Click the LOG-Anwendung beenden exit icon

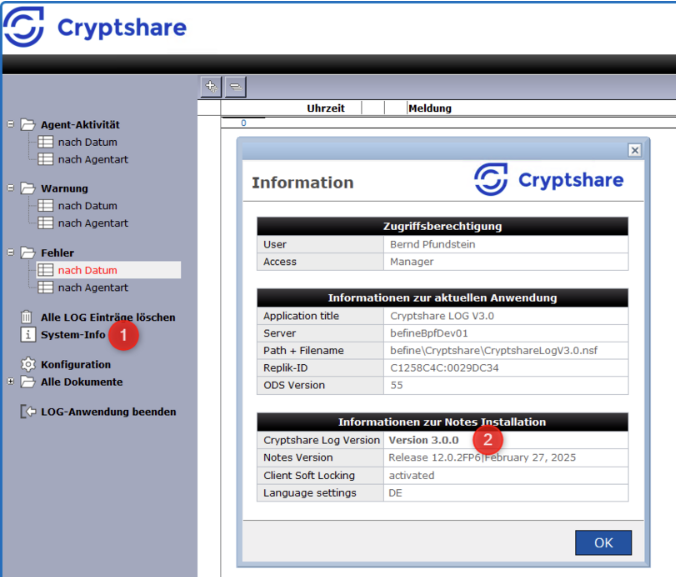28,411
